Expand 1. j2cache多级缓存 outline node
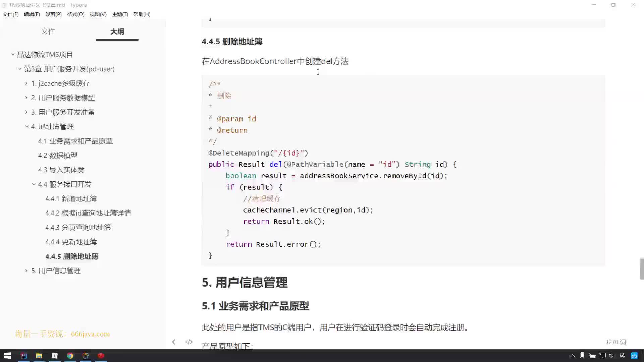The image size is (644, 362). point(26,83)
